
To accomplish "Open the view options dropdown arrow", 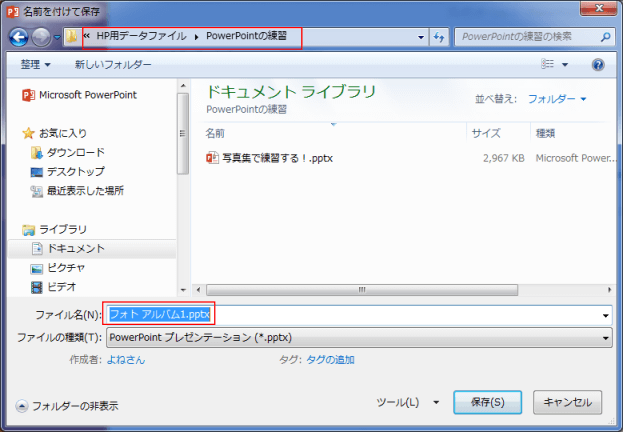I will 565,64.
